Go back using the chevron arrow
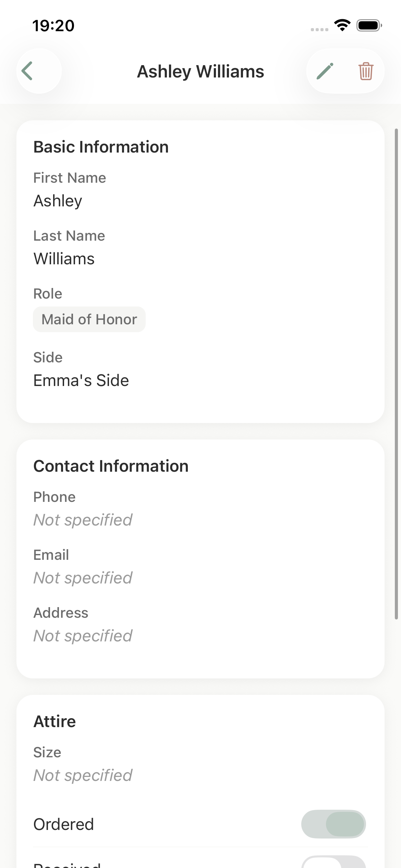This screenshot has height=868, width=401. (x=27, y=71)
